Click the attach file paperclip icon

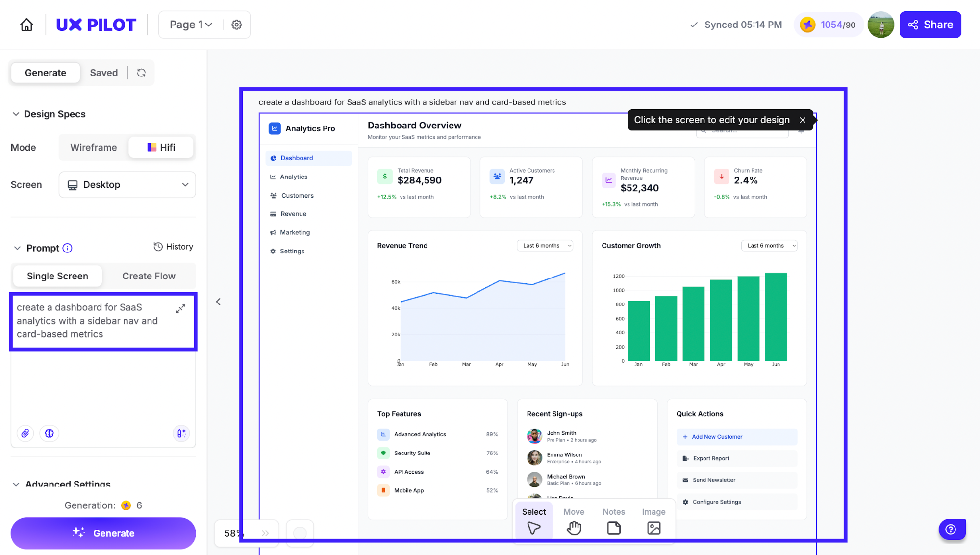point(25,433)
